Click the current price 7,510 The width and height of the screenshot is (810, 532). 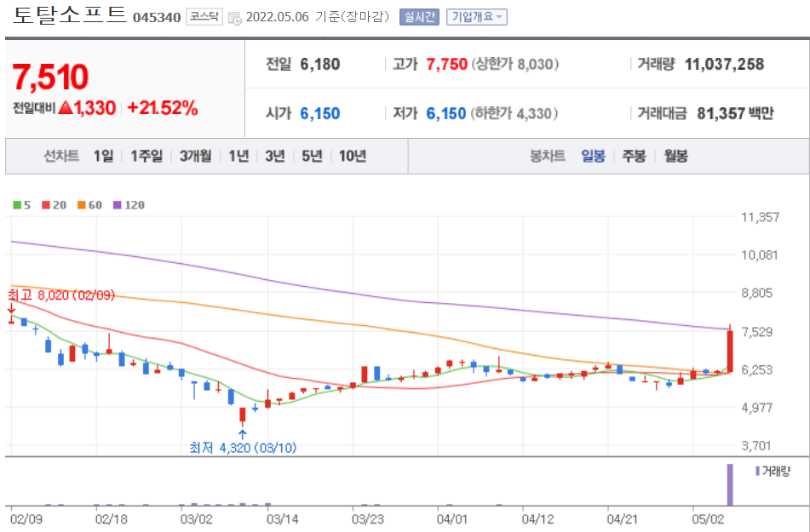[50, 77]
